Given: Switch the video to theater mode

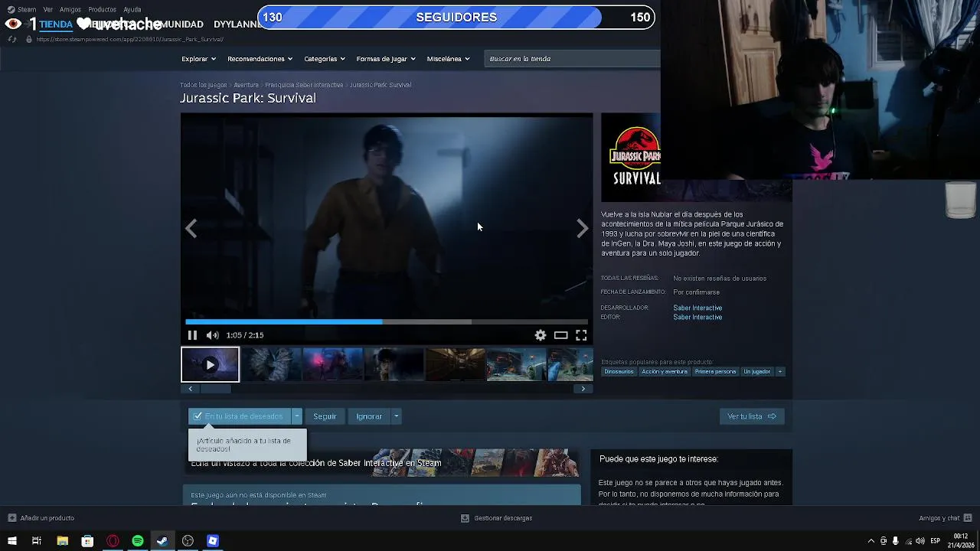Looking at the screenshot, I should point(561,335).
